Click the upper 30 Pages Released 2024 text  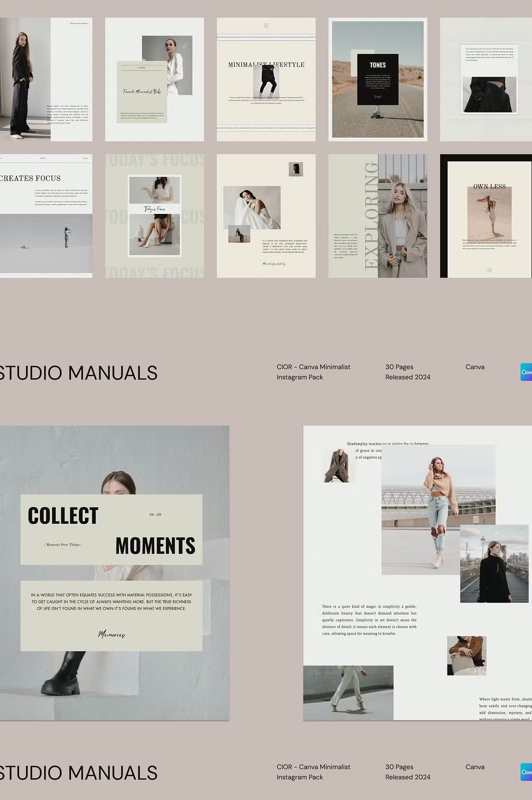point(407,372)
